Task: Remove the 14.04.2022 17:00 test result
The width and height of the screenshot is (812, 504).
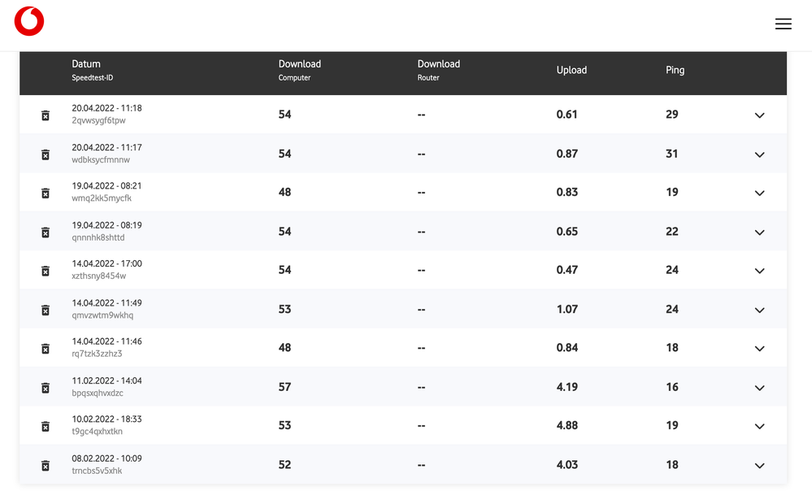Action: tap(46, 271)
